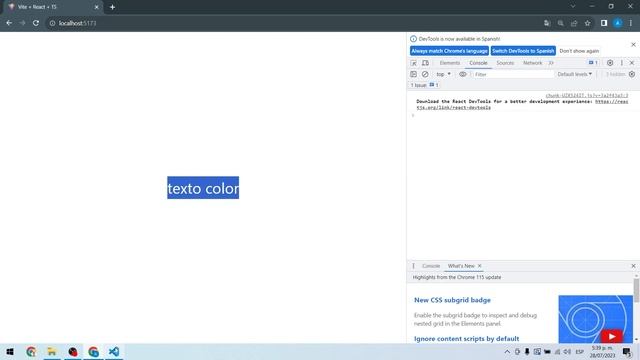Toggle the live expression eye icon
The width and height of the screenshot is (640, 360).
462,74
